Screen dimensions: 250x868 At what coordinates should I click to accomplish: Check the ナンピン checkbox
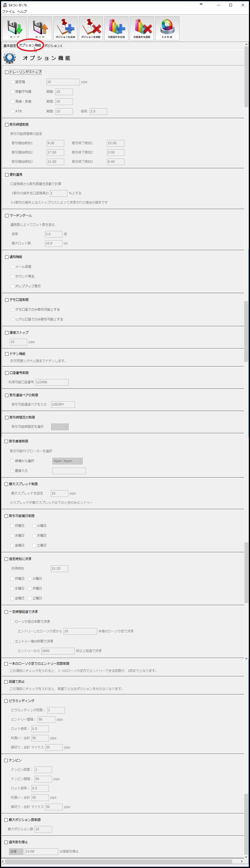pyautogui.click(x=6, y=760)
